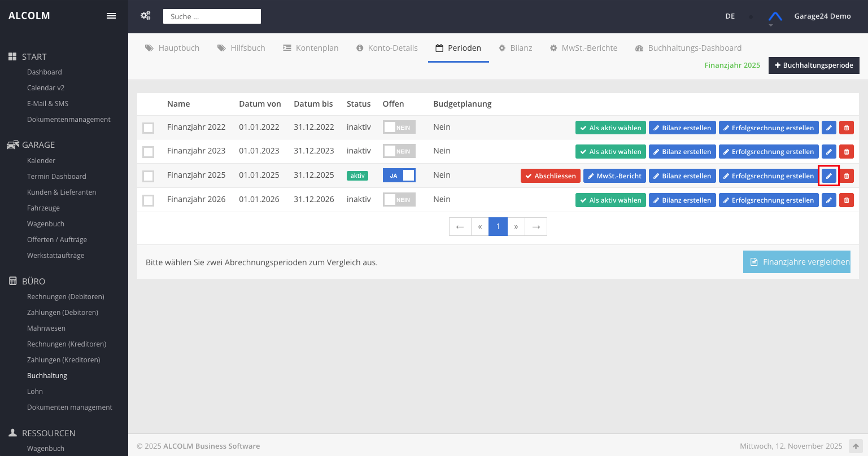Select the Finanzjahr 2026 row checkbox
Screen dimensions: 868x456
(x=149, y=200)
